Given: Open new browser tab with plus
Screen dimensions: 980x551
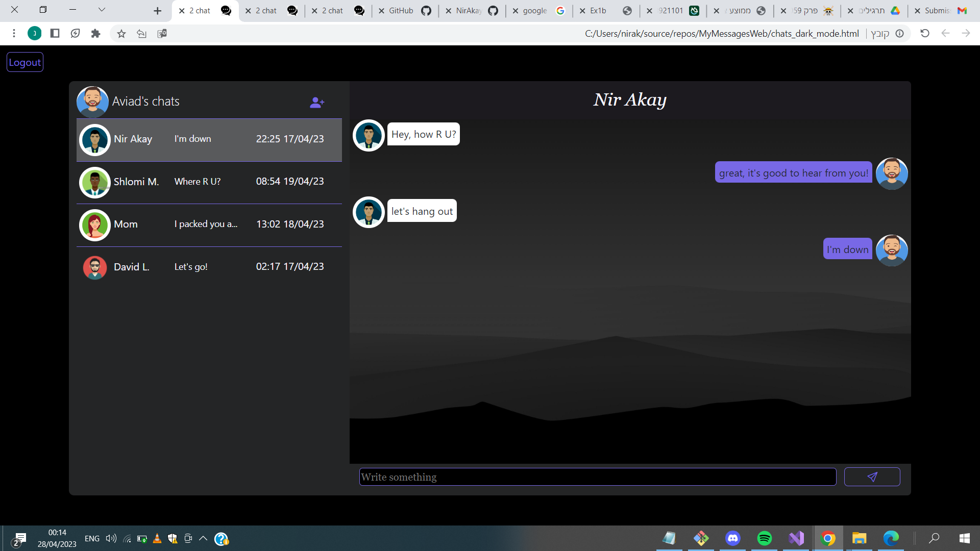Looking at the screenshot, I should [157, 11].
